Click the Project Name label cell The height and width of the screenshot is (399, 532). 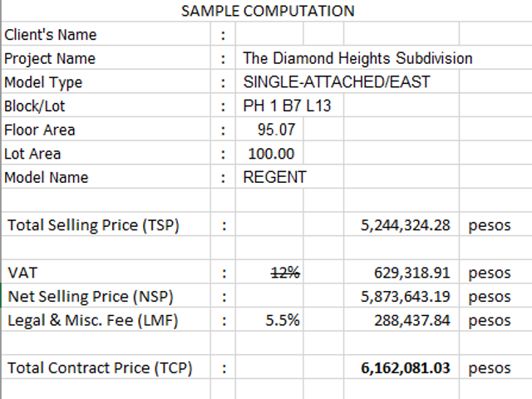(x=106, y=58)
